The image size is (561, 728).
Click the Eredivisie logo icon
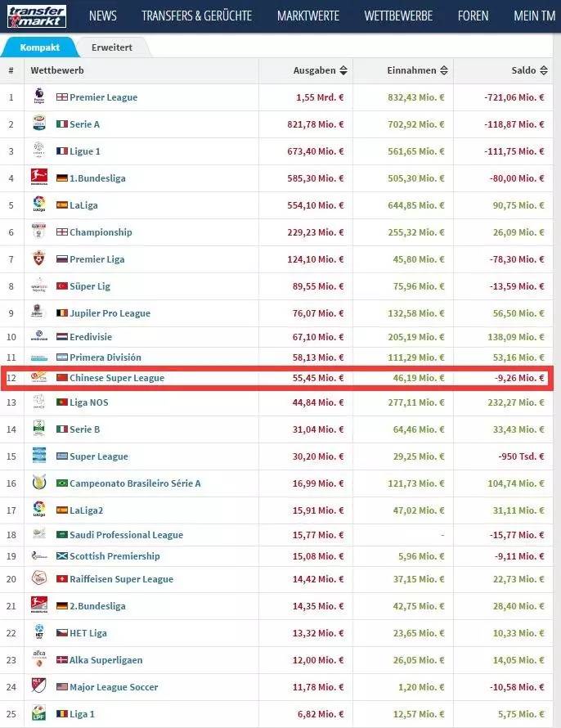tap(38, 336)
